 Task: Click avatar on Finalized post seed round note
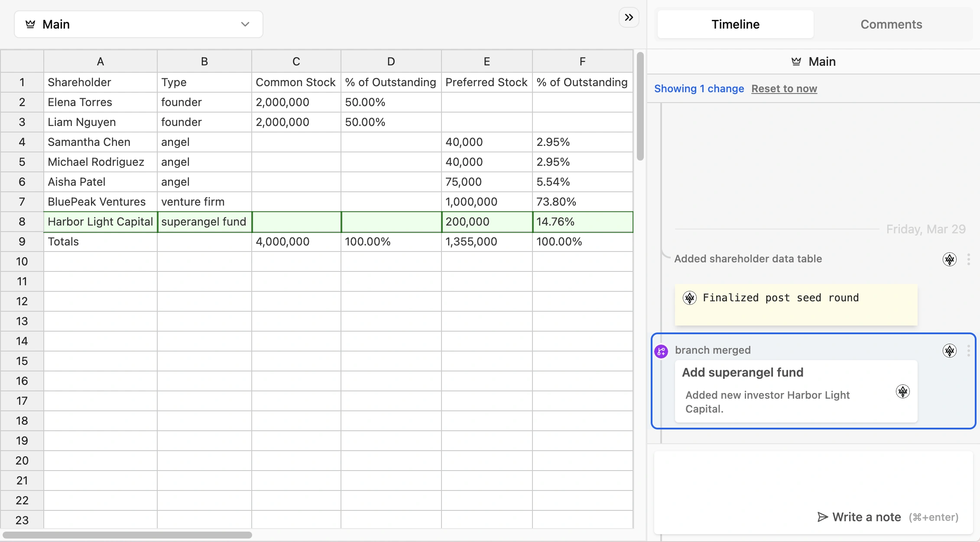point(689,298)
